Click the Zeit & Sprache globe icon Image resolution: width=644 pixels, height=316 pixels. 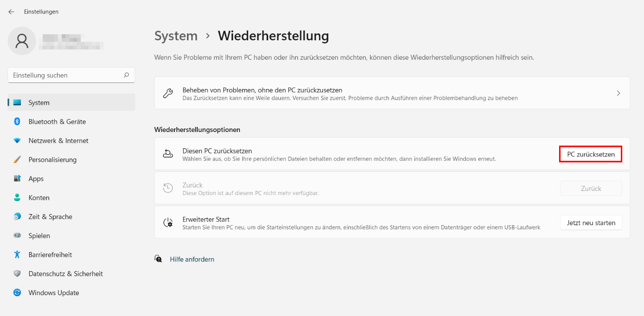[x=17, y=216]
